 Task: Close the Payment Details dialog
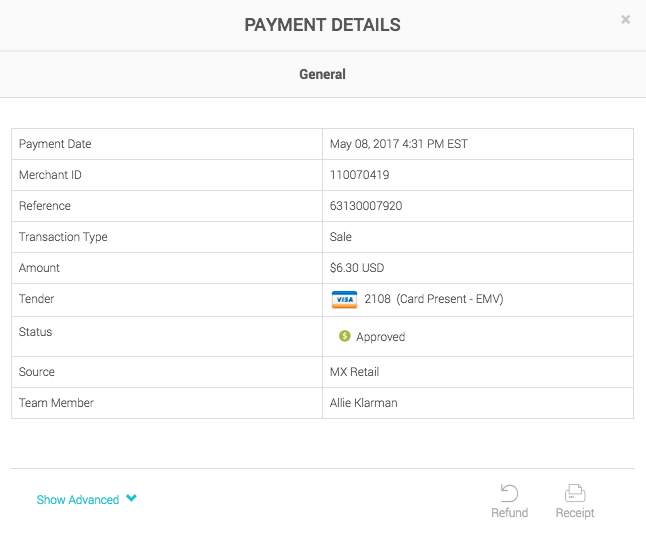(x=625, y=19)
